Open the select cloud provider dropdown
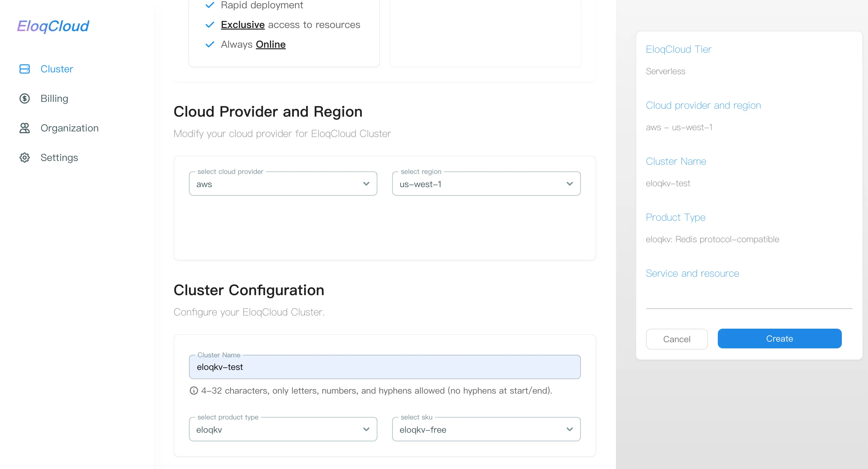This screenshot has height=469, width=868. pos(283,184)
